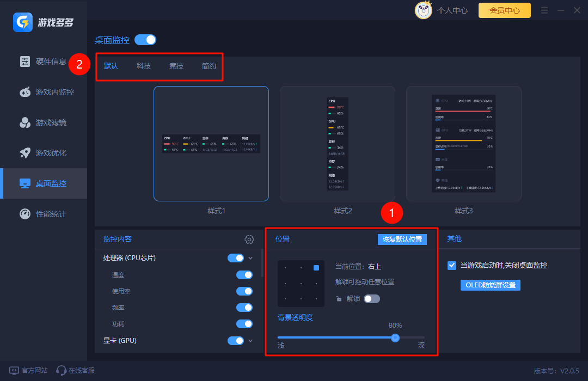The image size is (588, 381).
Task: Turn off the 温度 temperature toggle
Action: (244, 275)
